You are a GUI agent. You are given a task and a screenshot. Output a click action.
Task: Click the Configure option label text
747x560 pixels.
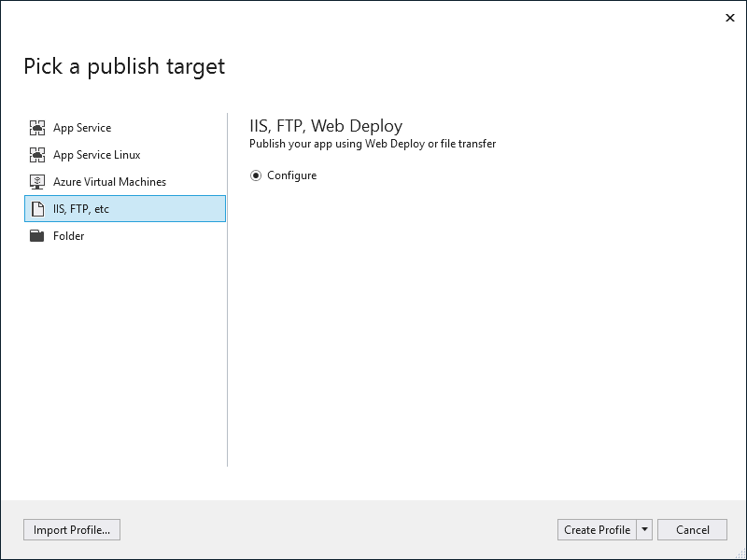tap(291, 175)
